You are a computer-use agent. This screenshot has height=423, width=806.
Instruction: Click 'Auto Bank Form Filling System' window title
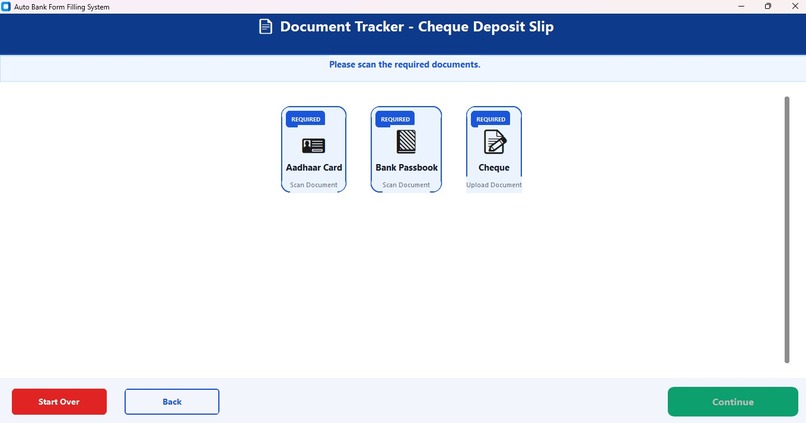tap(62, 7)
